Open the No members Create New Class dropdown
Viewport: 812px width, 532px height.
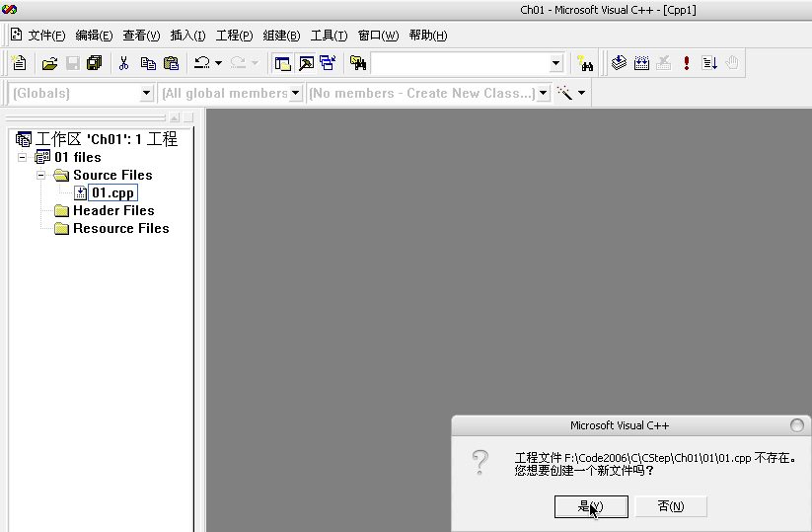tap(543, 93)
